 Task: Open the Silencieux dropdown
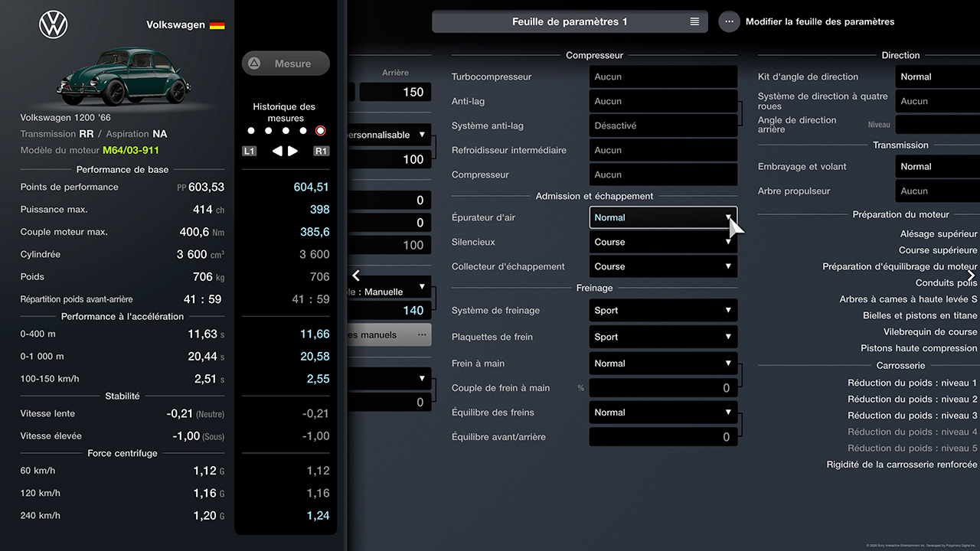coord(663,242)
